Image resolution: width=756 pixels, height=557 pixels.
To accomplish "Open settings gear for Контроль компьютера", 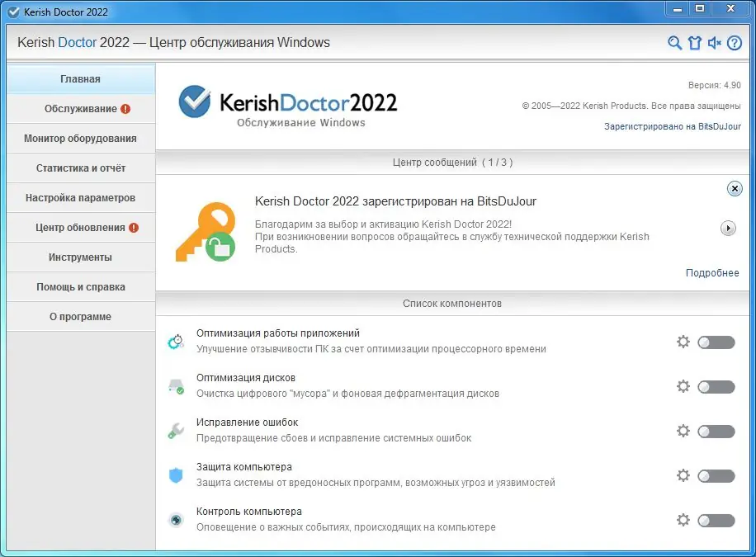I will click(683, 520).
